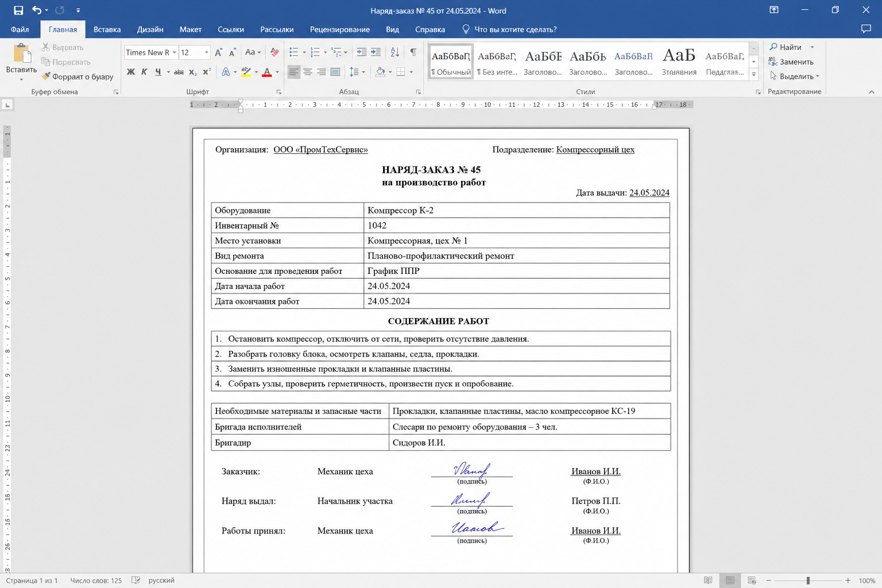882x588 pixels.
Task: Open the bullet list dropdown
Action: (304, 52)
